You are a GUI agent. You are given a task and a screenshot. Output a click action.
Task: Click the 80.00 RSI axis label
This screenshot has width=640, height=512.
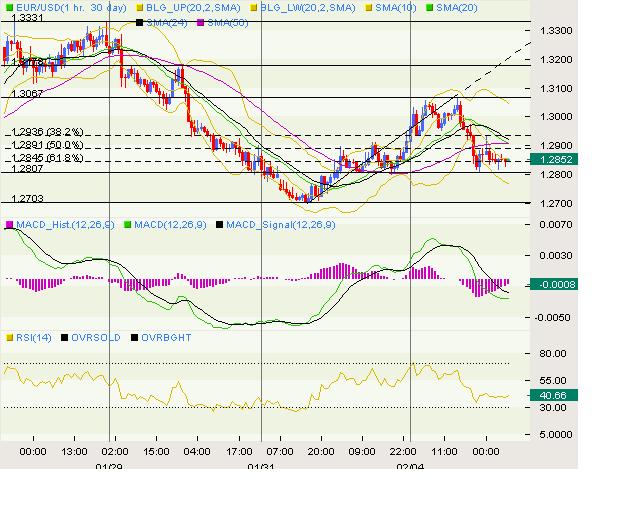pyautogui.click(x=553, y=354)
